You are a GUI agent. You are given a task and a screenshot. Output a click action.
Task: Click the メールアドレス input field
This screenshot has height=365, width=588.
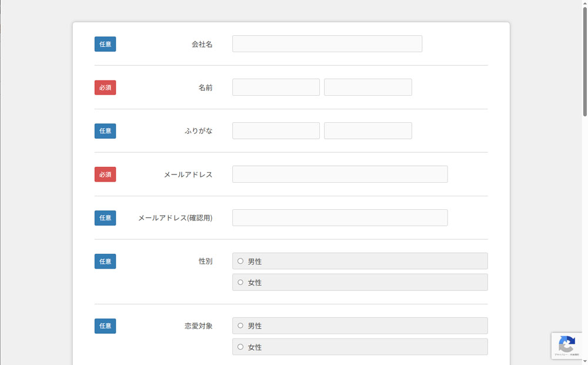[340, 175]
